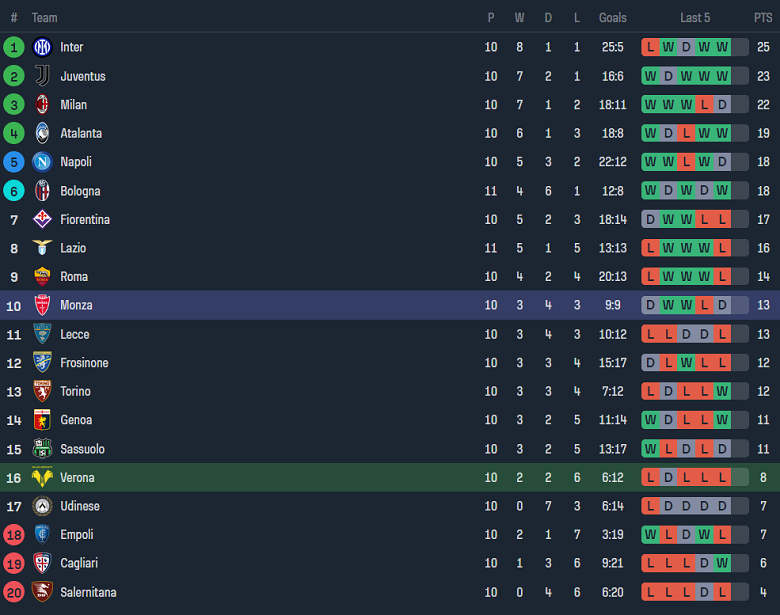Click the Cagliari club crest
The width and height of the screenshot is (780, 615).
(42, 563)
